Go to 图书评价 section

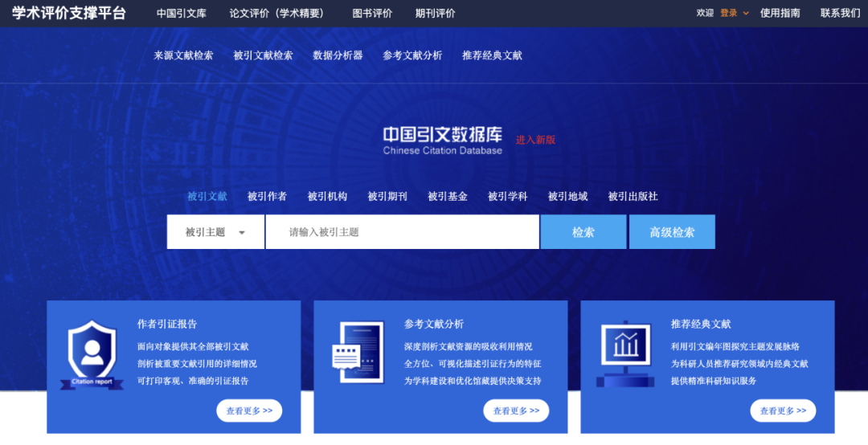point(373,14)
